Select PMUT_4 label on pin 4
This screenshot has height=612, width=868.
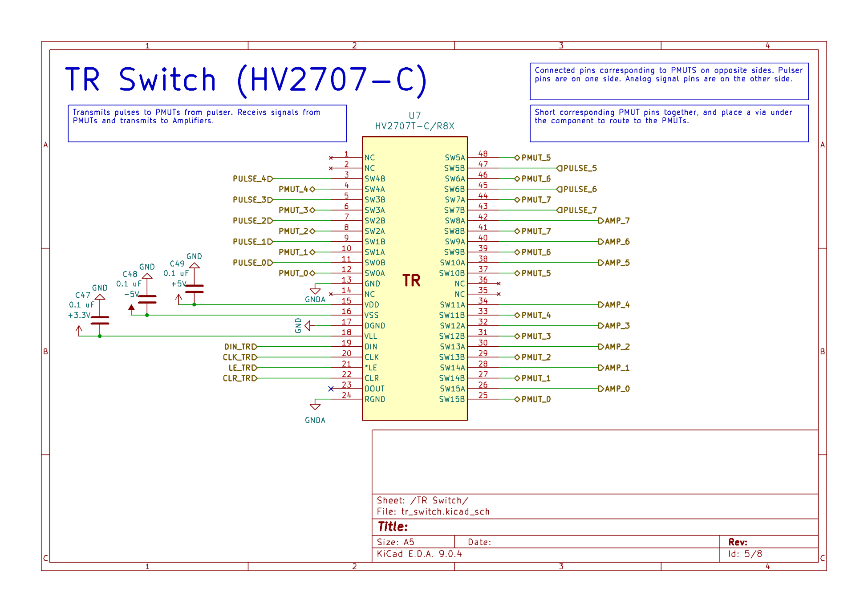pos(297,189)
